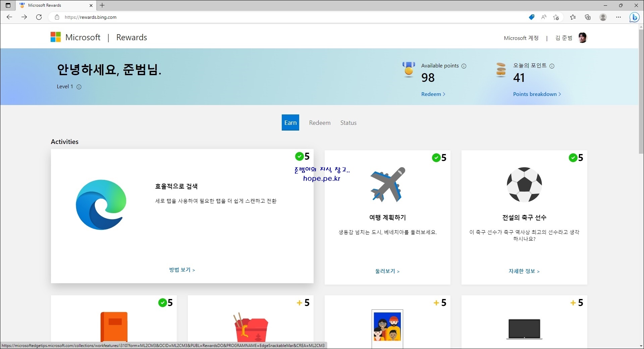Image resolution: width=644 pixels, height=349 pixels.
Task: Click the coins icon beside 오늘의 포인트
Action: click(501, 70)
